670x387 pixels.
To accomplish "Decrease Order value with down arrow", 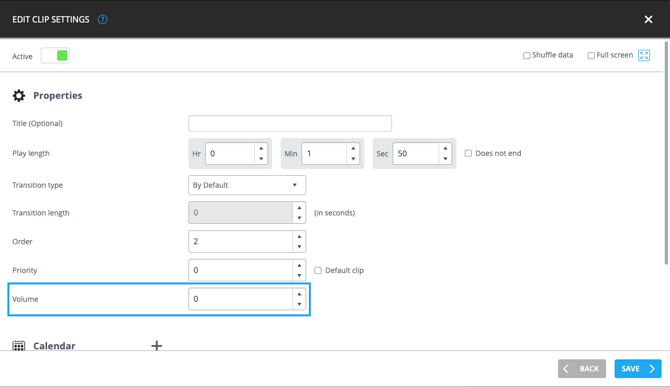I will point(299,246).
